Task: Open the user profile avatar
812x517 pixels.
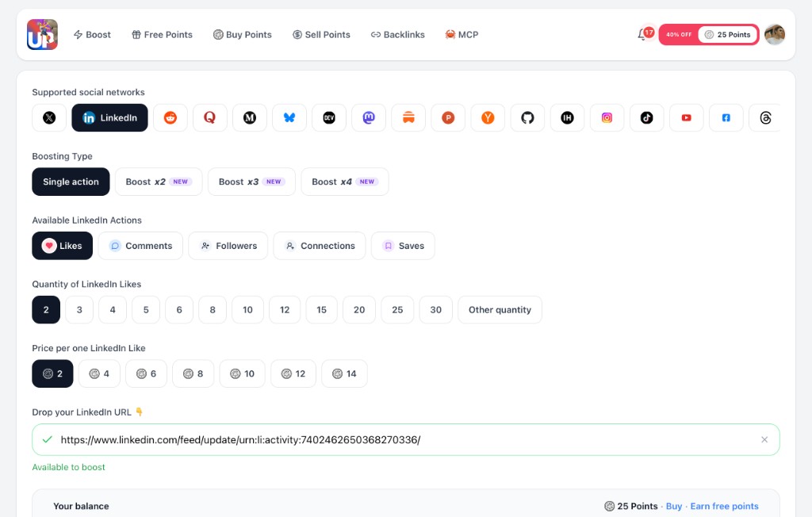Action: pos(775,35)
